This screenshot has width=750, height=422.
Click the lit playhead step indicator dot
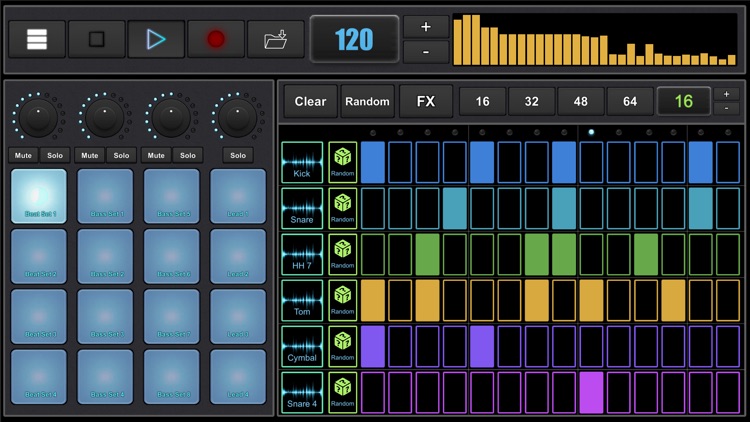[591, 132]
